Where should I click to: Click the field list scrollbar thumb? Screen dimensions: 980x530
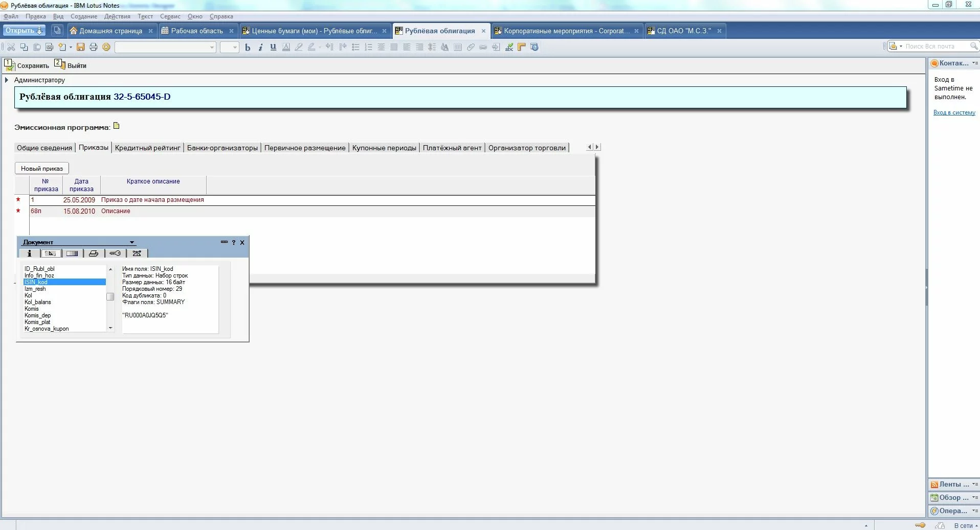[110, 297]
